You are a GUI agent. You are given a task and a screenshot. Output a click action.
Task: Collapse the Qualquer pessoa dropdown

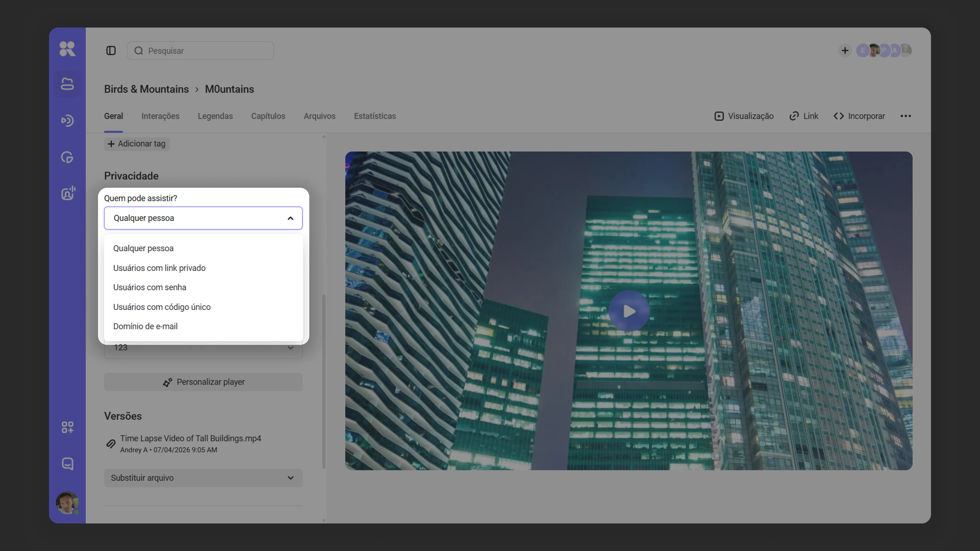(203, 218)
